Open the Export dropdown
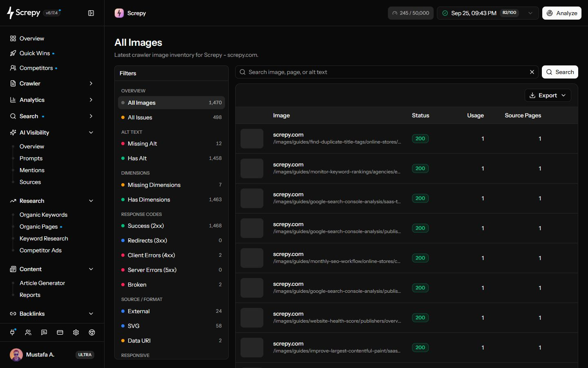 click(x=548, y=95)
